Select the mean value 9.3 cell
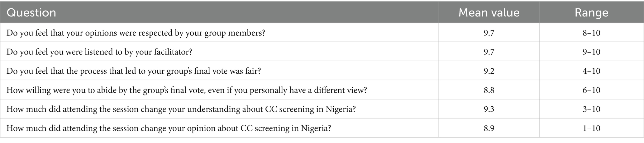The width and height of the screenshot is (644, 143). click(x=489, y=109)
